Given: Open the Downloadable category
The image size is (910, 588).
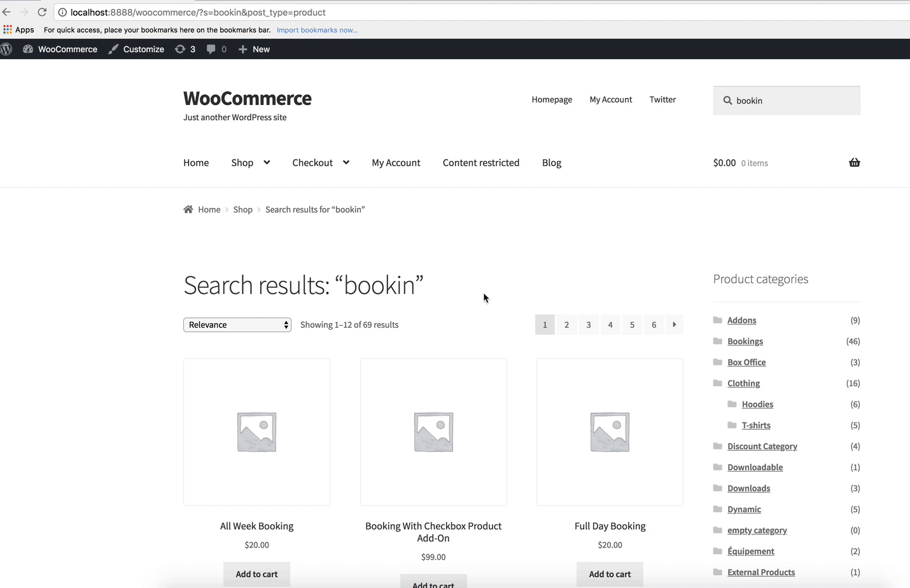Looking at the screenshot, I should [755, 467].
